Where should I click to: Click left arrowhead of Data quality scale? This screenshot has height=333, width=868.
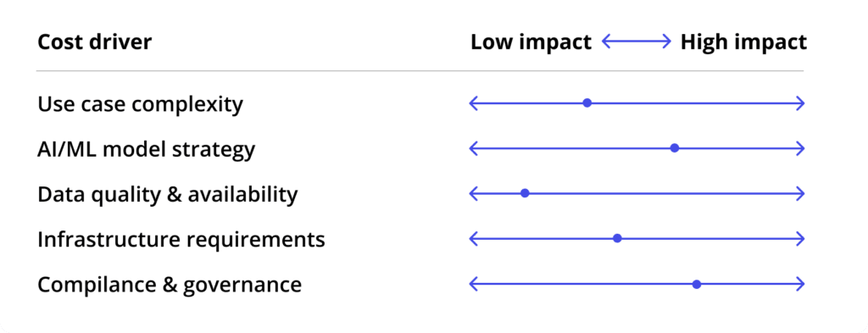473,193
